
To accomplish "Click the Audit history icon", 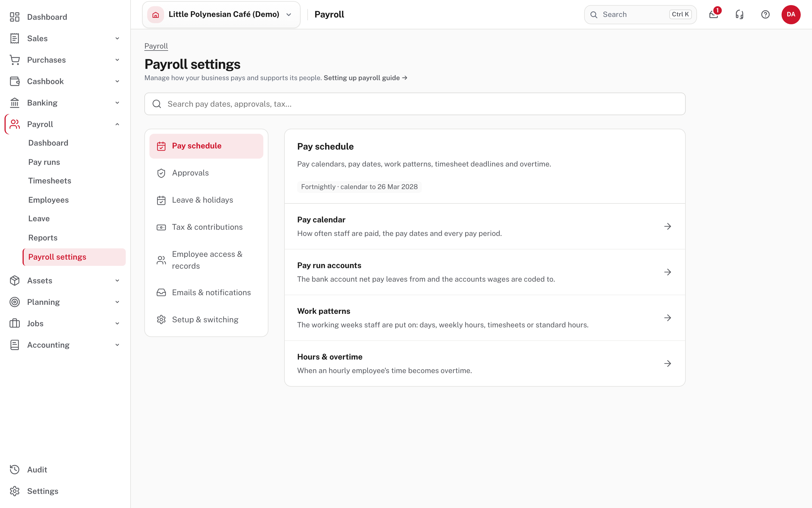I will (x=14, y=470).
